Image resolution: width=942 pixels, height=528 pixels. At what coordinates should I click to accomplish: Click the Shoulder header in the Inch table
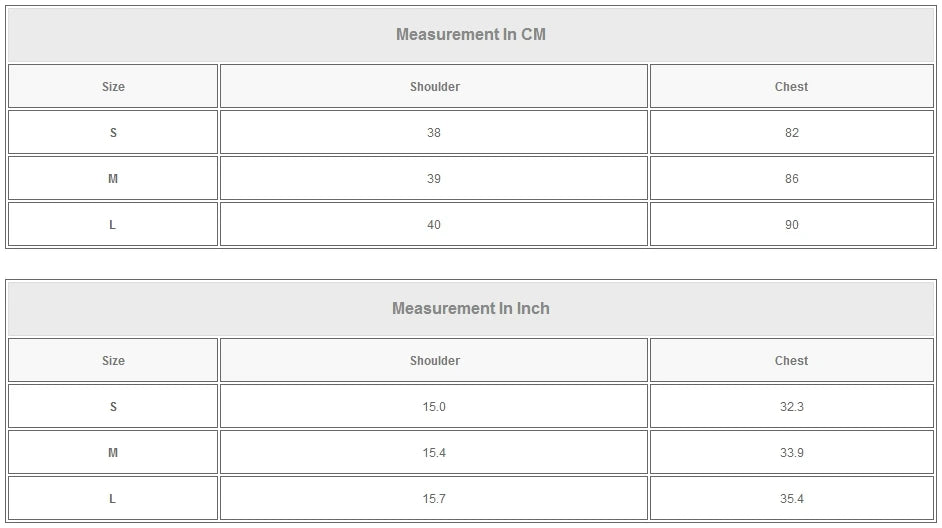(434, 361)
